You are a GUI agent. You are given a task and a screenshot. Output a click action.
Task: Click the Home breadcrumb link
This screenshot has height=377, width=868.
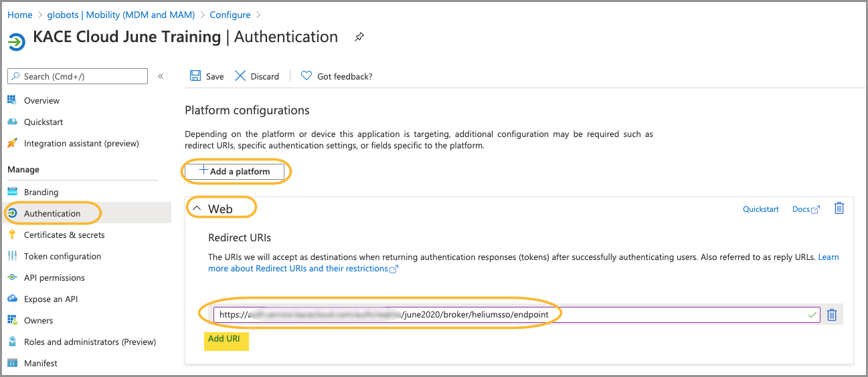coord(19,15)
